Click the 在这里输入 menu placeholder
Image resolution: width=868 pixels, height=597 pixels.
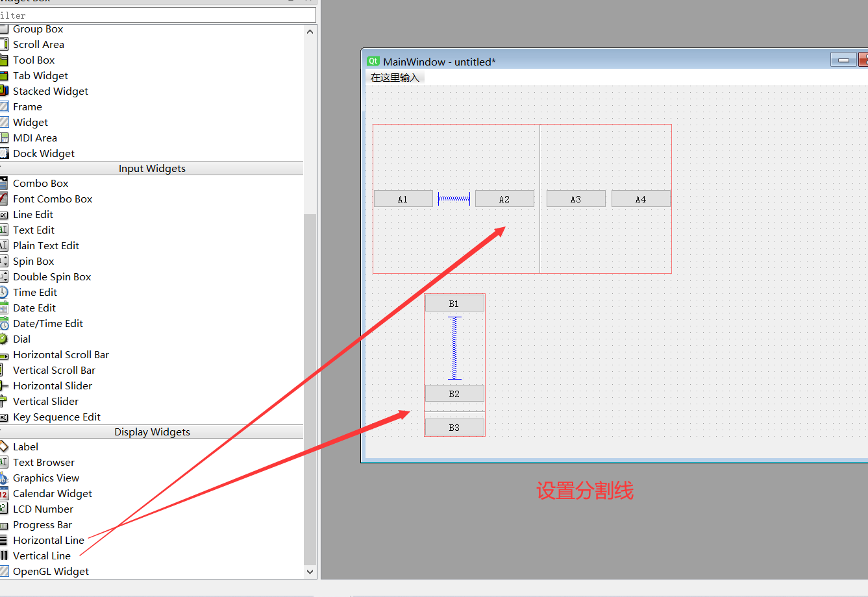(395, 77)
